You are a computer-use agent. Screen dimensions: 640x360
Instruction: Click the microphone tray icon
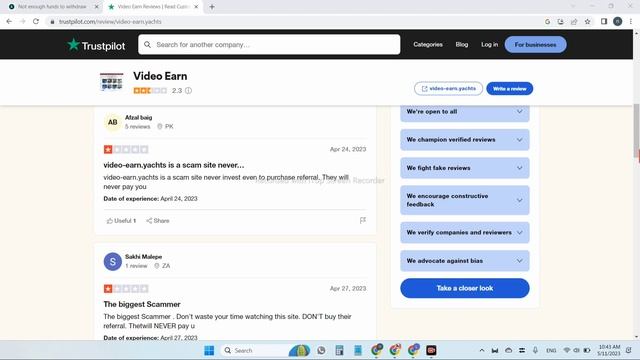[x=535, y=350]
